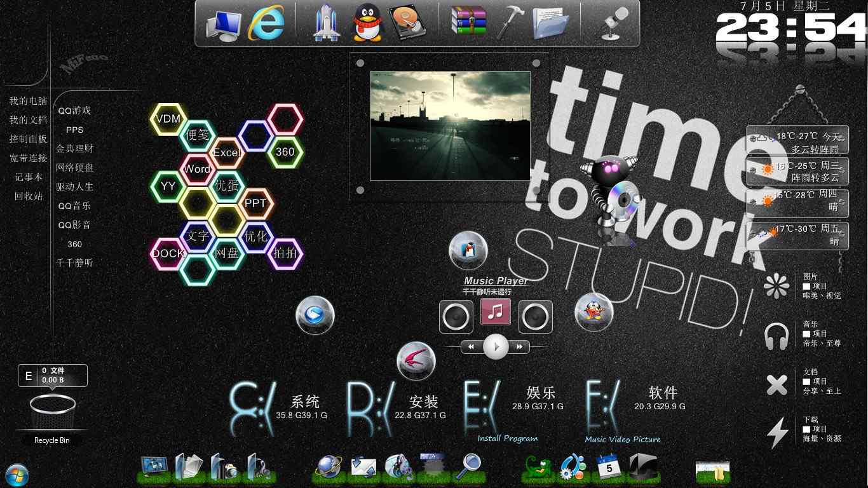
Task: Click the PPT hexagon launcher
Action: 255,203
